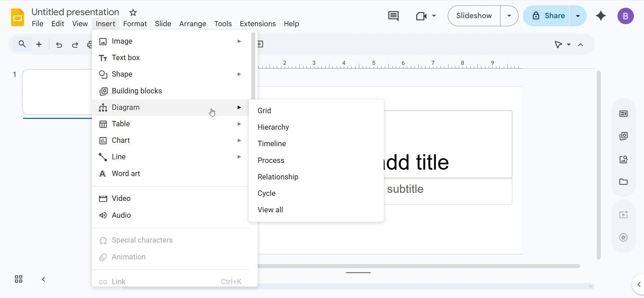Star the Untitled presentation
This screenshot has height=298, width=644.
coord(133,13)
